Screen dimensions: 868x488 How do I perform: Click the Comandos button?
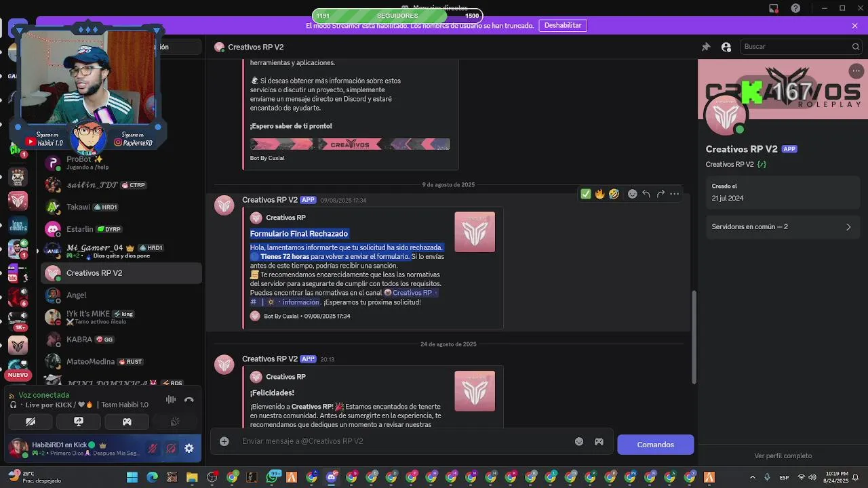656,445
